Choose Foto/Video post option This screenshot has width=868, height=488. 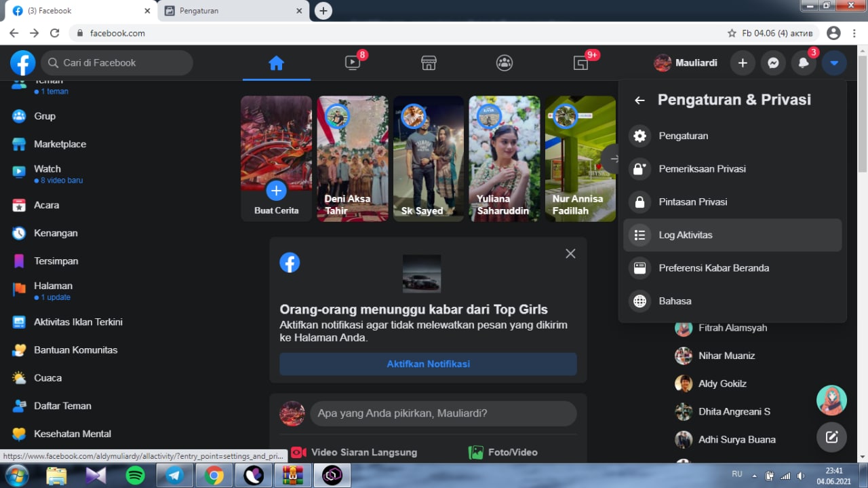503,452
